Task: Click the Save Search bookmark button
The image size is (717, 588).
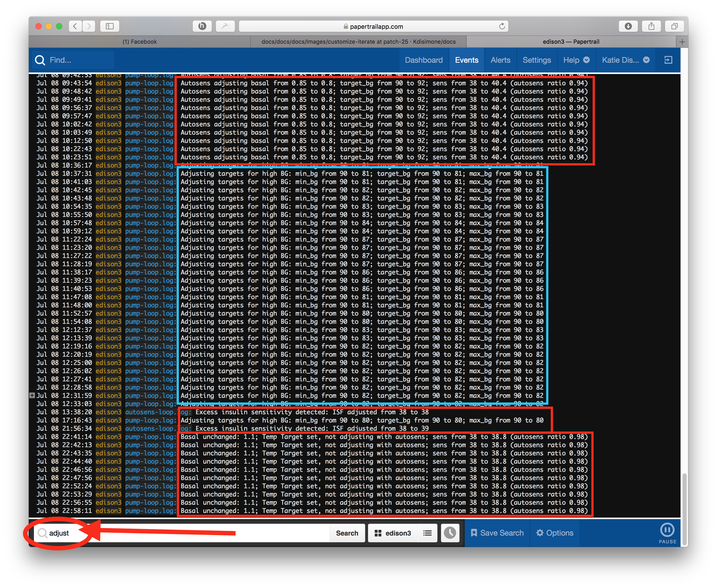Action: tap(497, 533)
